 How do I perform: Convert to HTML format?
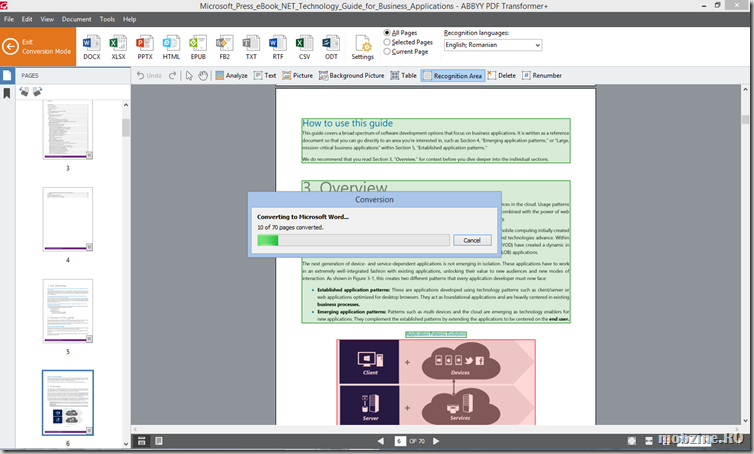click(x=171, y=47)
